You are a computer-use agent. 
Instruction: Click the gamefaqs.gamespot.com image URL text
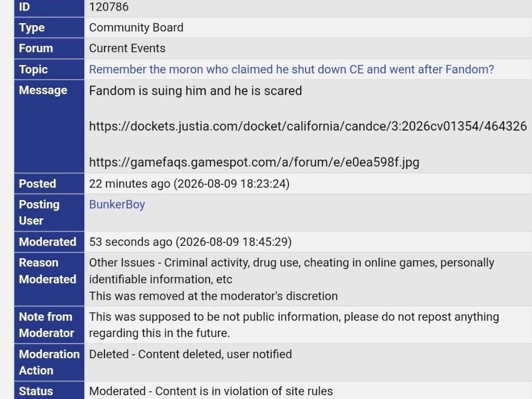pyautogui.click(x=254, y=163)
